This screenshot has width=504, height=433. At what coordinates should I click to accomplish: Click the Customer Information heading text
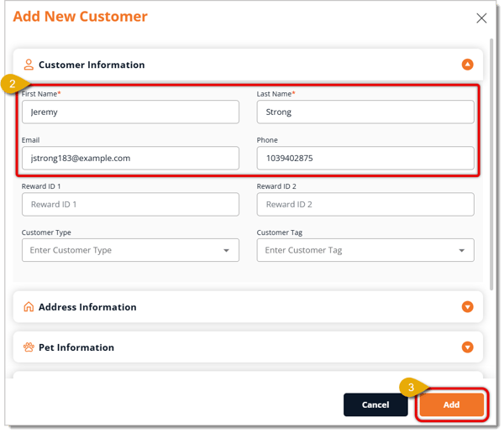[x=92, y=65]
